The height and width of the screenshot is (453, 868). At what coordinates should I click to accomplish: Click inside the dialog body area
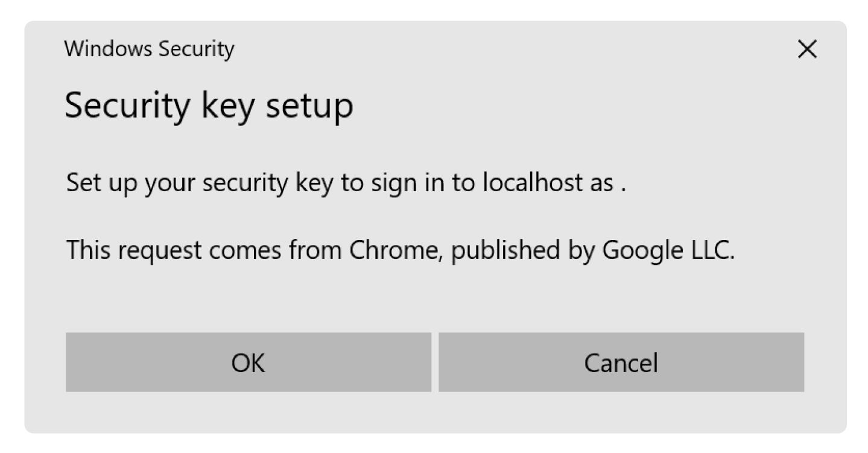point(434,290)
